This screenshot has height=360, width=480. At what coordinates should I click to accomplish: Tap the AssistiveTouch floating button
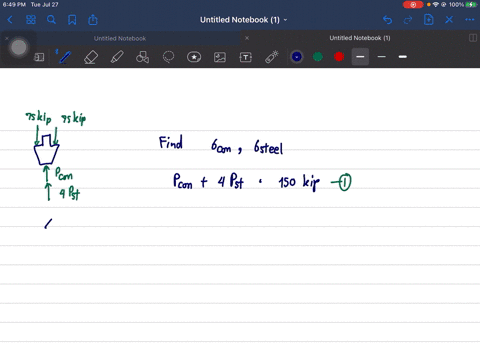19,47
